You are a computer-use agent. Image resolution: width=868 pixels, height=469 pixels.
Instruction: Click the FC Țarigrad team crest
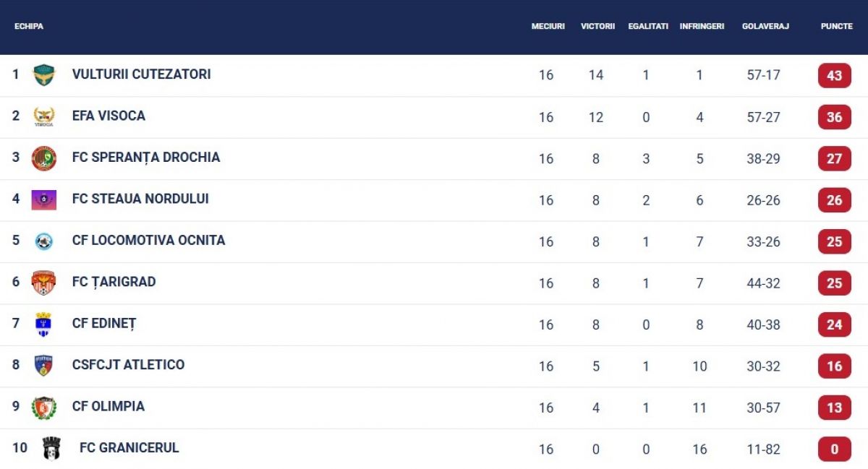(44, 283)
